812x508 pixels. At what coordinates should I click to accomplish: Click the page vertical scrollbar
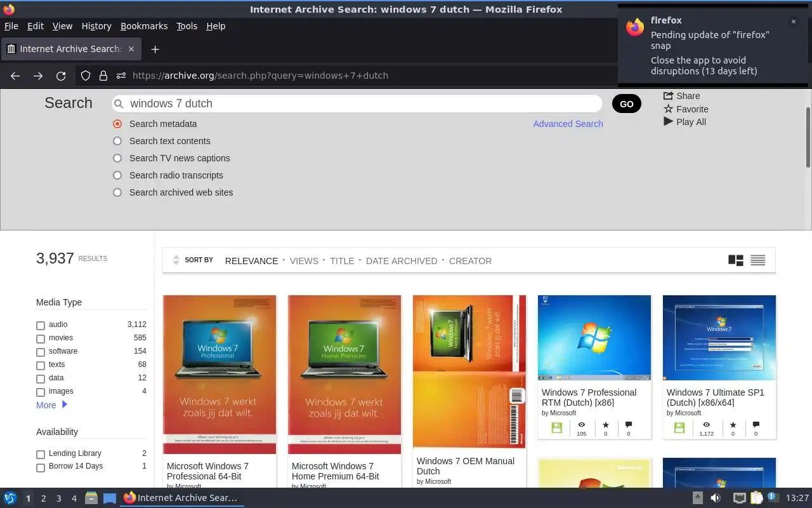pyautogui.click(x=808, y=137)
